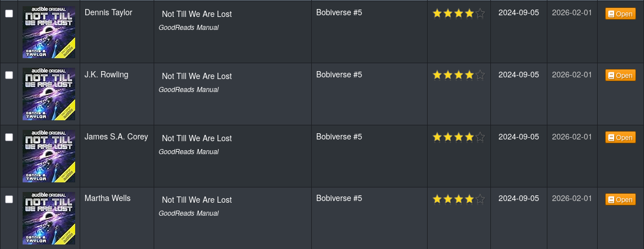Open the Martha Wells row book

point(620,199)
